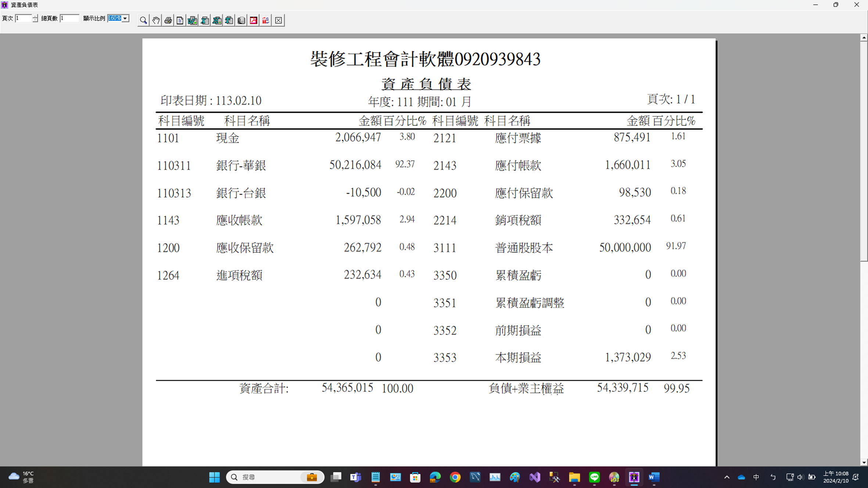Screen dimensions: 868x488
Task: Open the zoom ratio dropdown showing 160%
Action: pyautogui.click(x=125, y=18)
